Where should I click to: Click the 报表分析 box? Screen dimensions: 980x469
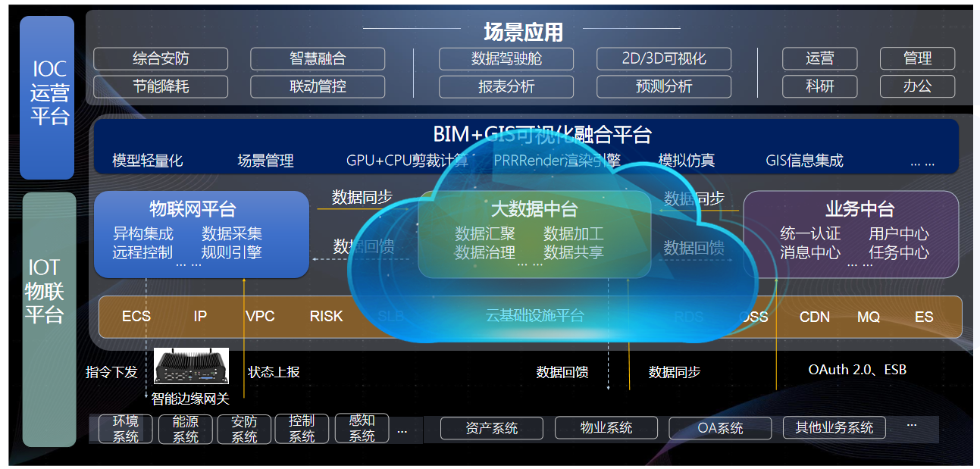(506, 86)
